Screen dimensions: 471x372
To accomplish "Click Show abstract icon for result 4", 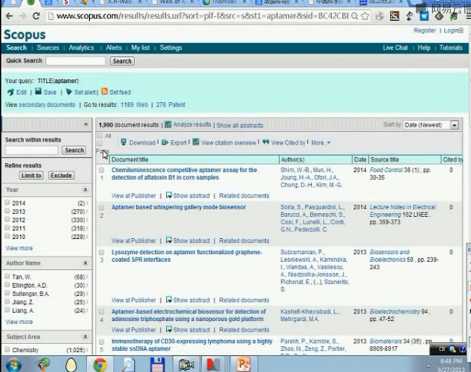I will (169, 329).
